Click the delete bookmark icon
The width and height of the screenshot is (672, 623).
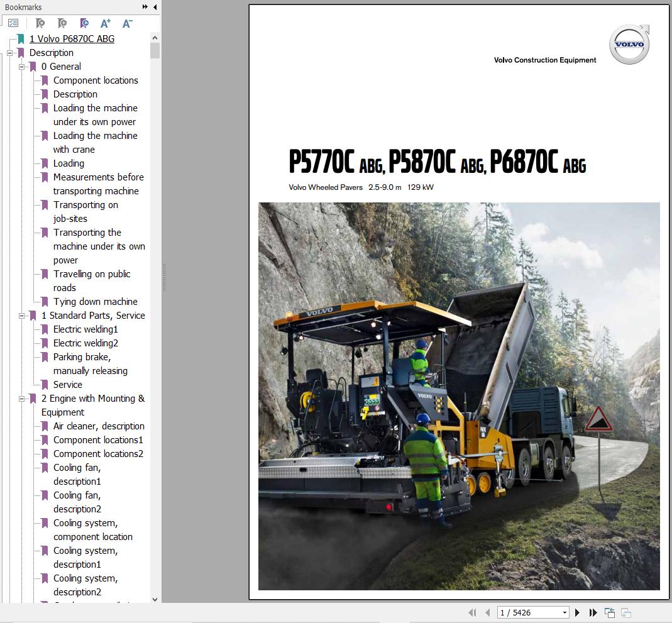tap(40, 23)
